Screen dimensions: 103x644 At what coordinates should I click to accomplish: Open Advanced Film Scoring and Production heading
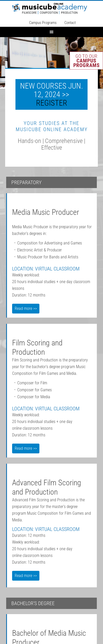(47, 487)
